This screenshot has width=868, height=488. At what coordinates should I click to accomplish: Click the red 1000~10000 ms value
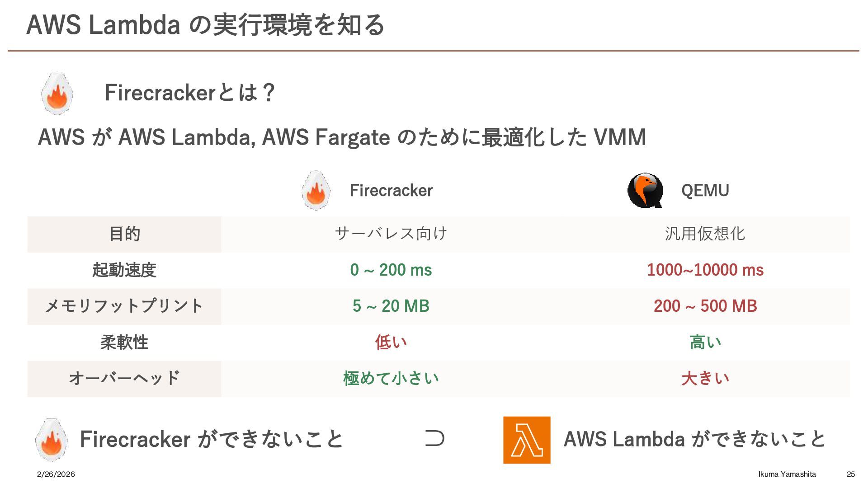pos(705,270)
